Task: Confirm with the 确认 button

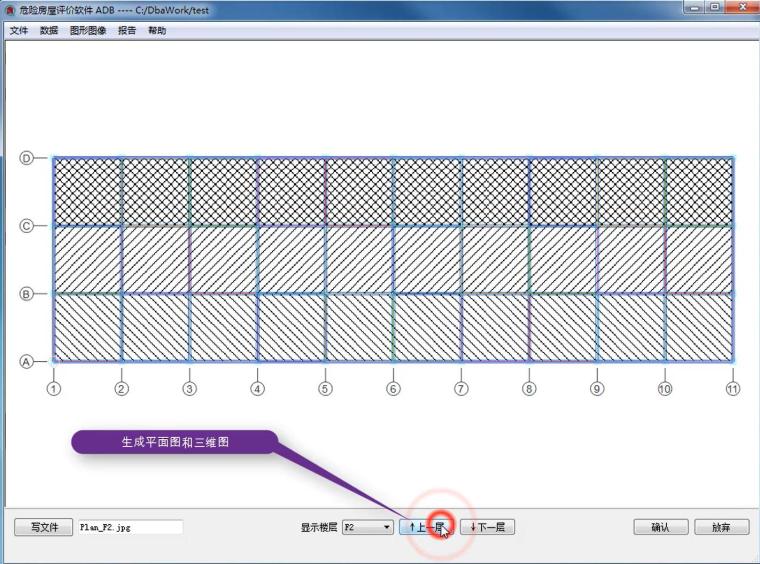Action: 660,527
